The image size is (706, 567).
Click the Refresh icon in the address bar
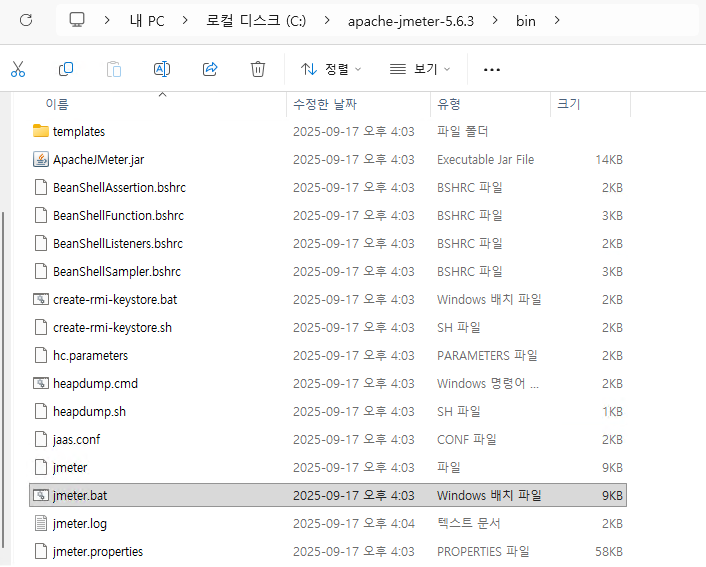pyautogui.click(x=26, y=20)
